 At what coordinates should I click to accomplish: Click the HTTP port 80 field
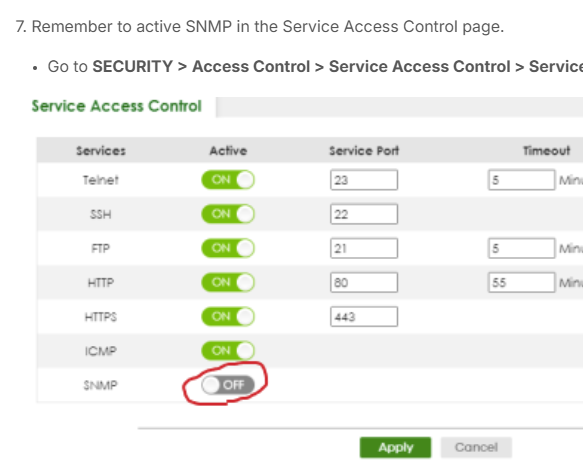point(364,283)
